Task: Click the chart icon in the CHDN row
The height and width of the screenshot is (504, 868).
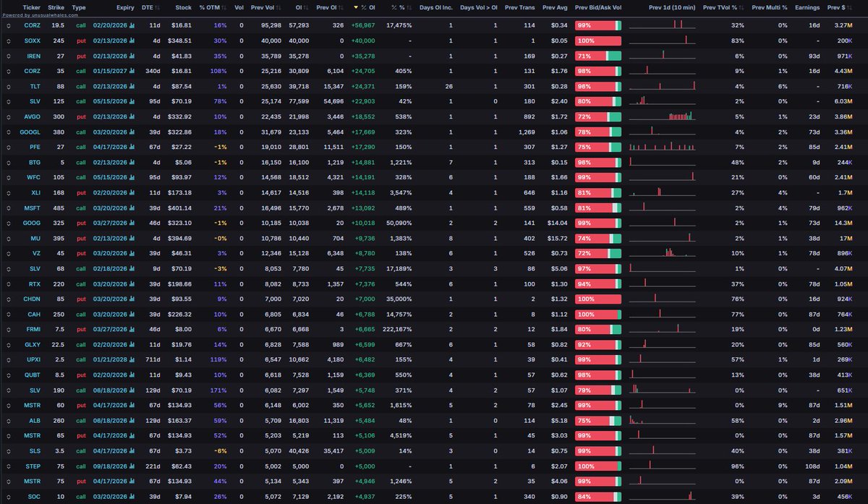Action: click(132, 299)
